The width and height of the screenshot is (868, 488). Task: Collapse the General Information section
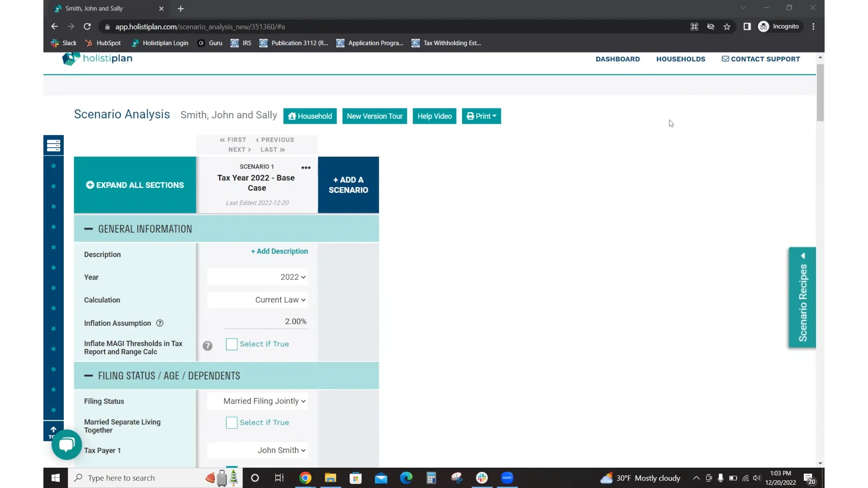[89, 229]
